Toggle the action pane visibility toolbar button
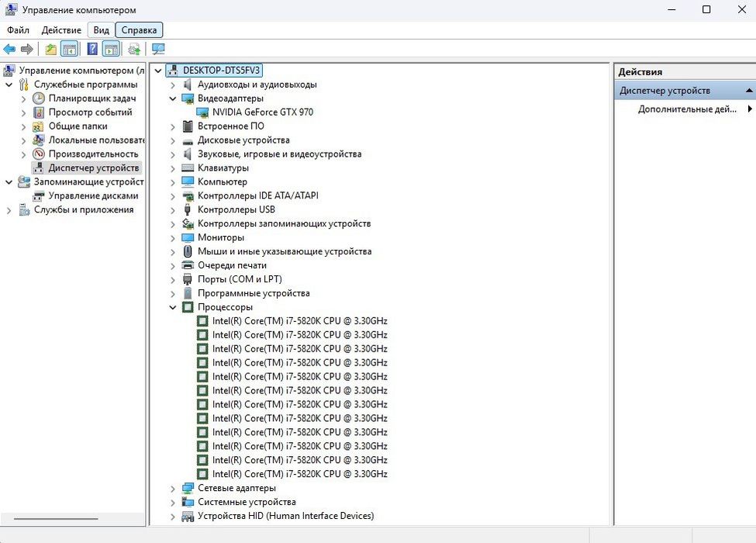This screenshot has height=543, width=756. point(111,49)
